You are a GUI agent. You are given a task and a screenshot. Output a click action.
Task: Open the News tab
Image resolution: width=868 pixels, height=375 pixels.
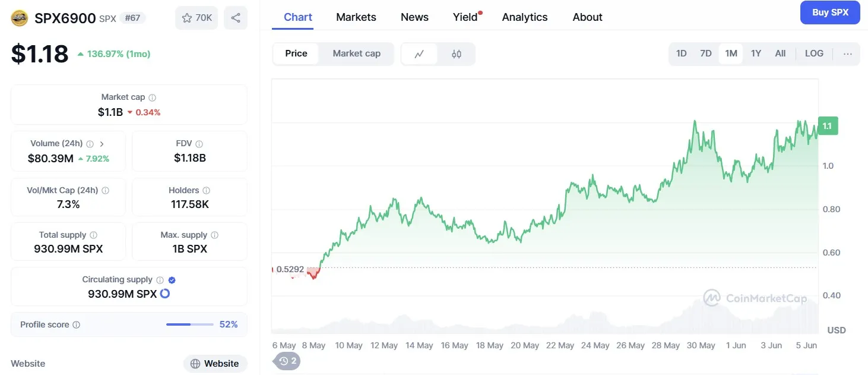(x=414, y=17)
